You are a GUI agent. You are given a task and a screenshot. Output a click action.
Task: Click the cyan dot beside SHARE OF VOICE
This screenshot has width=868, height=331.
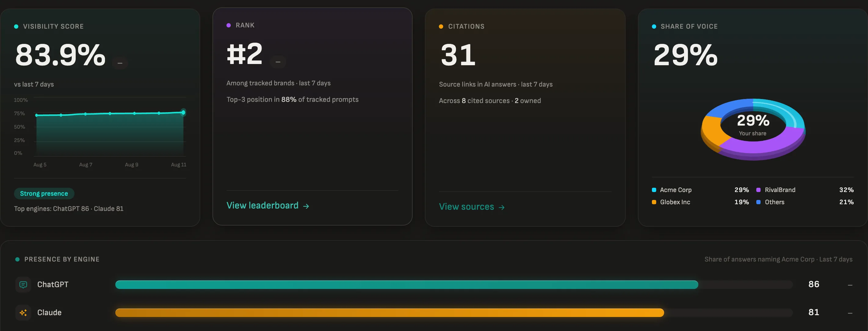654,27
